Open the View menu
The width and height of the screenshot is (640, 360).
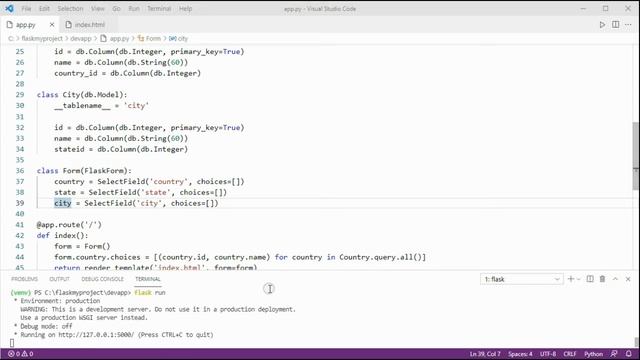click(98, 9)
